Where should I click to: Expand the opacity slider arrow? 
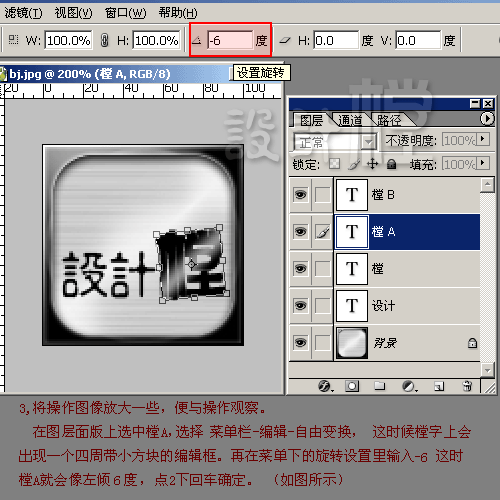(x=483, y=139)
